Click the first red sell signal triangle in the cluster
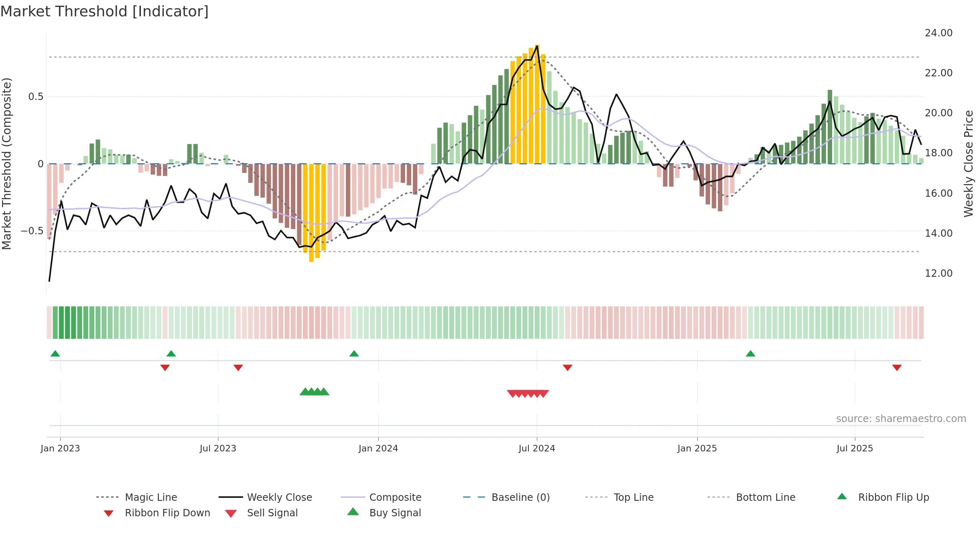Image resolution: width=980 pixels, height=551 pixels. [512, 393]
